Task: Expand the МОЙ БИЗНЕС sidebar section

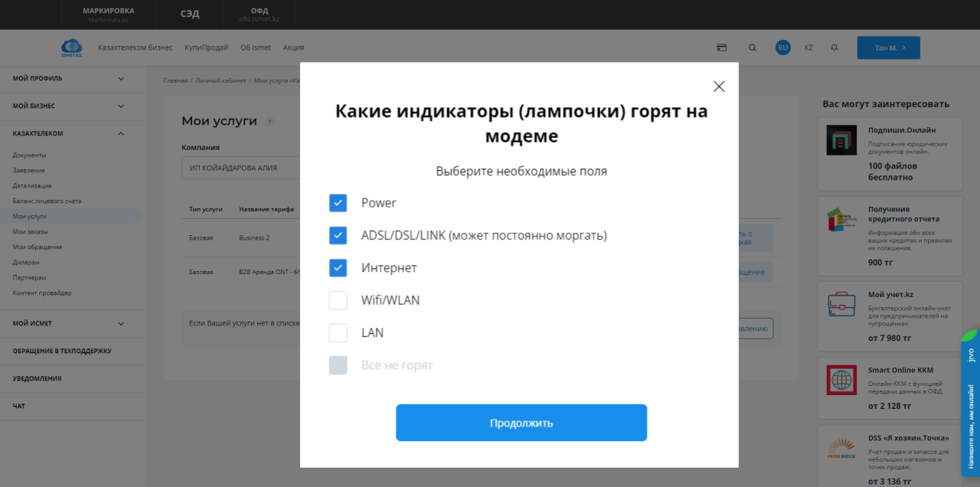Action: pyautogui.click(x=120, y=106)
